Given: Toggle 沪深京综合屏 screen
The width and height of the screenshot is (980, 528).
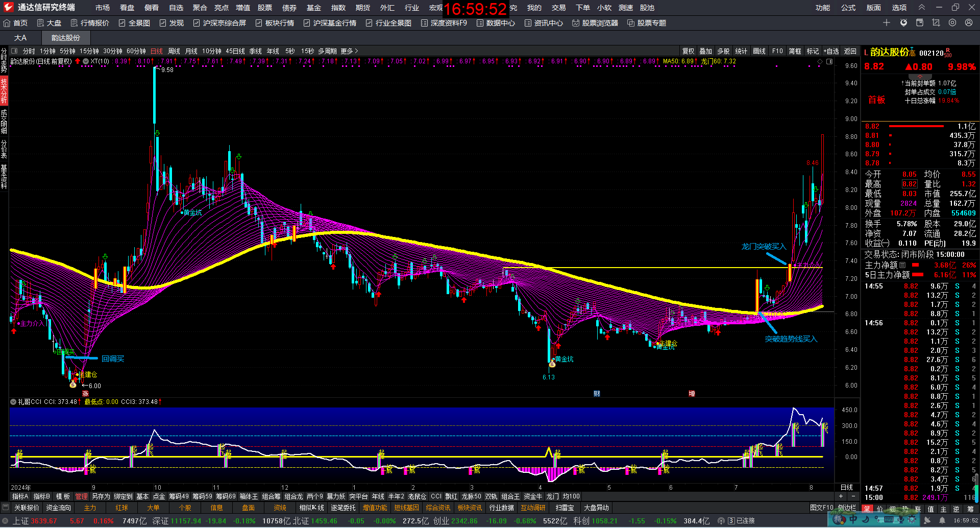Looking at the screenshot, I should pyautogui.click(x=219, y=23).
